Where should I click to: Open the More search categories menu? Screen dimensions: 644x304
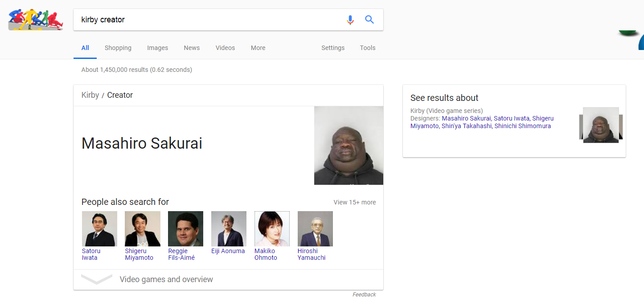coord(258,48)
